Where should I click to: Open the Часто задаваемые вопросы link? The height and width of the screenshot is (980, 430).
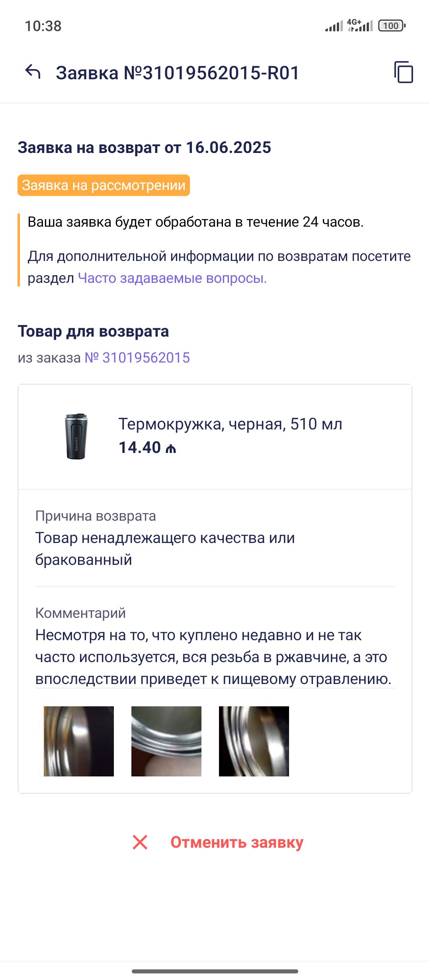coord(172,278)
